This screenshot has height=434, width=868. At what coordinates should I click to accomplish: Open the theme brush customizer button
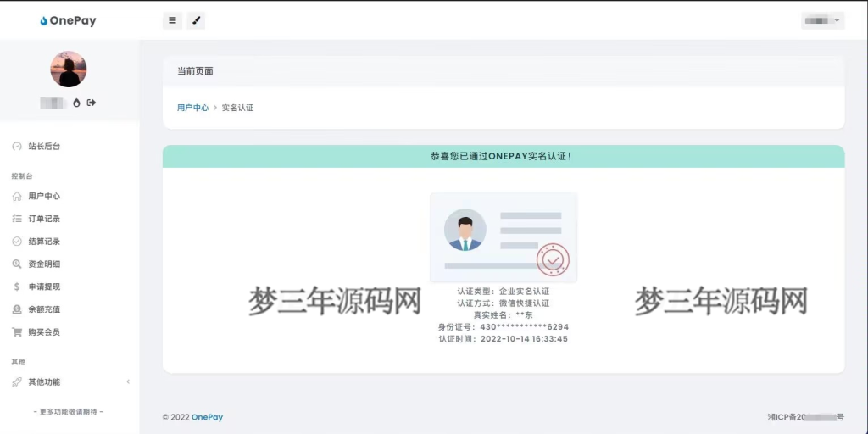pyautogui.click(x=196, y=20)
